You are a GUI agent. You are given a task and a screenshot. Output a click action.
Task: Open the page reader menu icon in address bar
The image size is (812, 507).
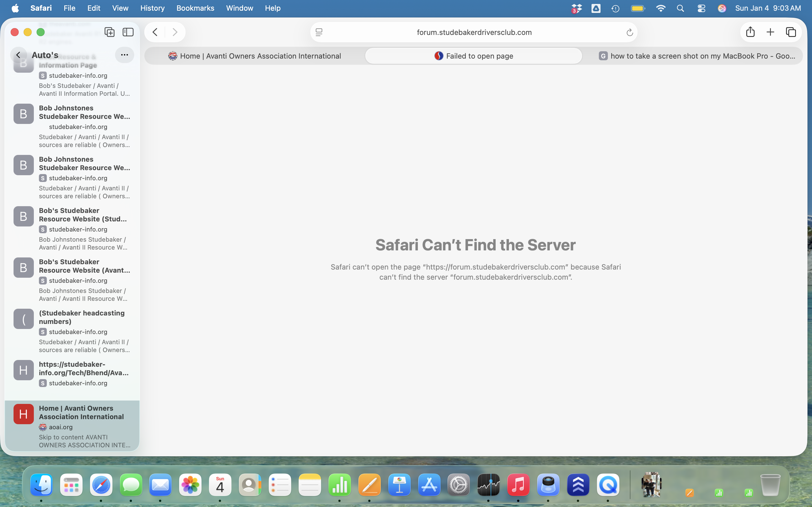coord(319,32)
